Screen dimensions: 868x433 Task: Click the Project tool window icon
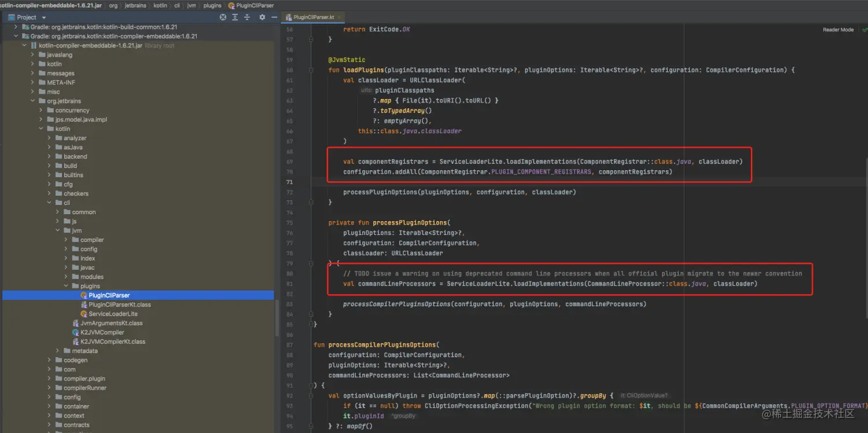pyautogui.click(x=11, y=17)
